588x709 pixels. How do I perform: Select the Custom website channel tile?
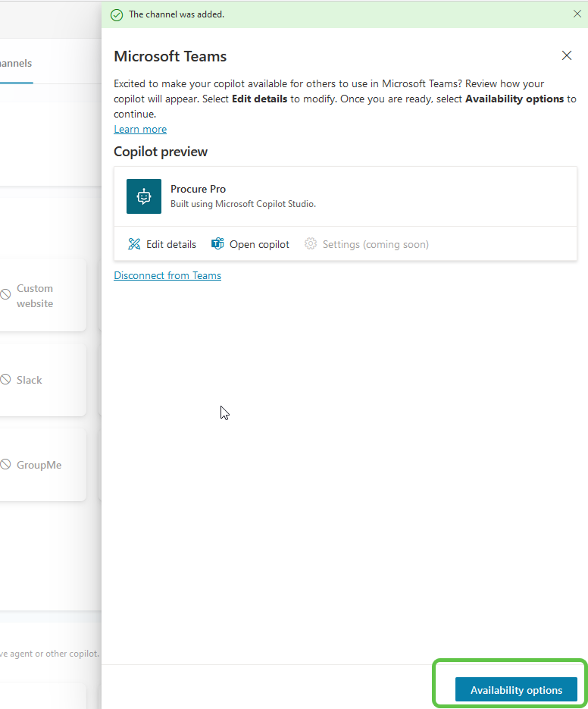coord(42,296)
